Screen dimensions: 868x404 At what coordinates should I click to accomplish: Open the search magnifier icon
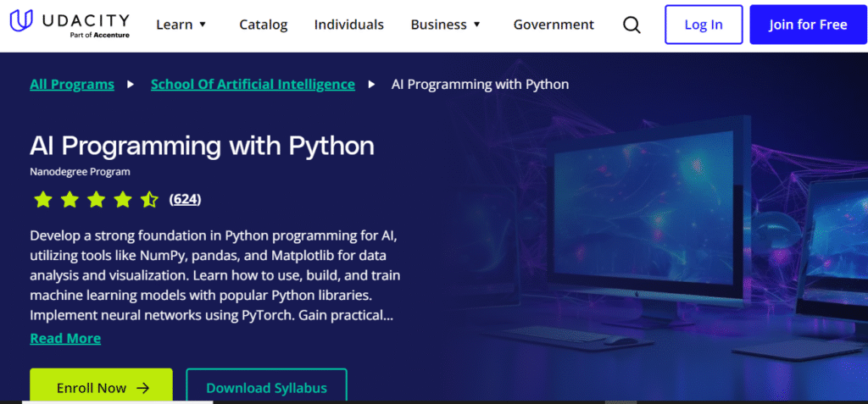632,25
